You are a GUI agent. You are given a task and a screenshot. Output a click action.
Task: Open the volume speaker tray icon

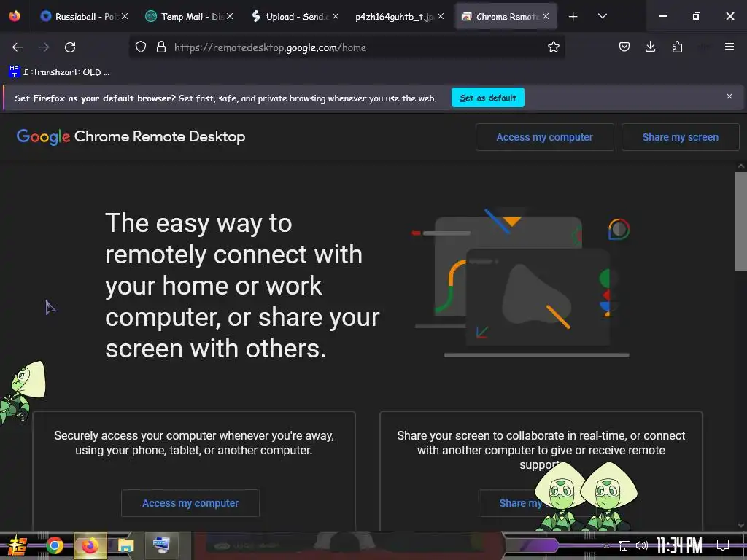point(642,545)
